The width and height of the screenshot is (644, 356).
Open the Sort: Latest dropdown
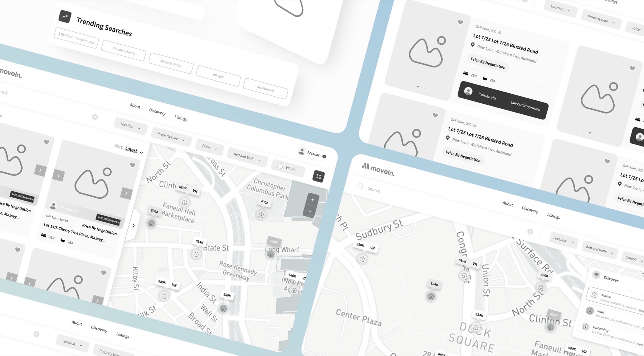(x=129, y=149)
